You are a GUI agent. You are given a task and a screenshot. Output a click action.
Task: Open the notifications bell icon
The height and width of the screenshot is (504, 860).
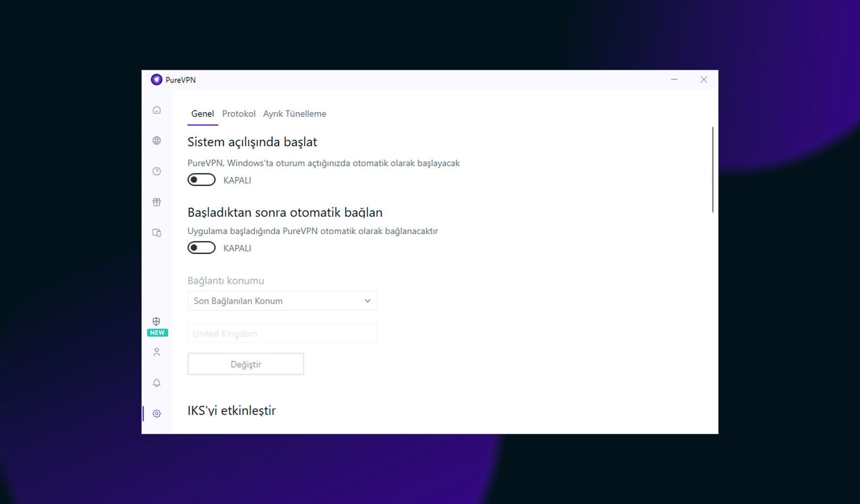coord(157,383)
